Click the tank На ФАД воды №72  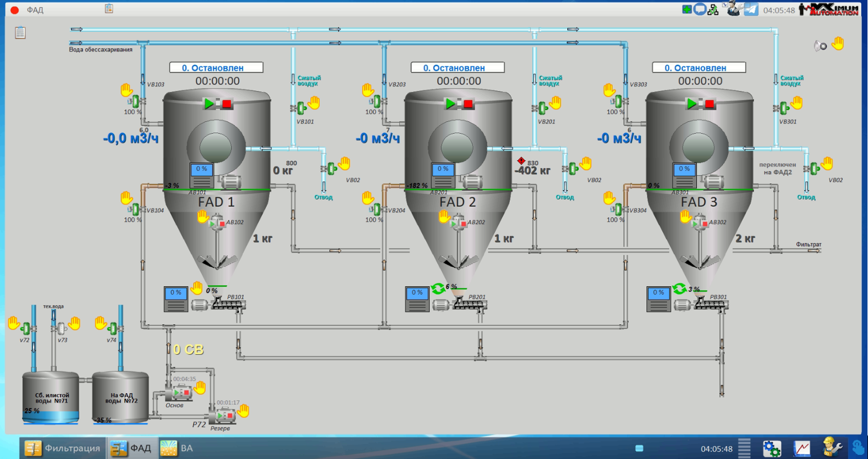121,397
